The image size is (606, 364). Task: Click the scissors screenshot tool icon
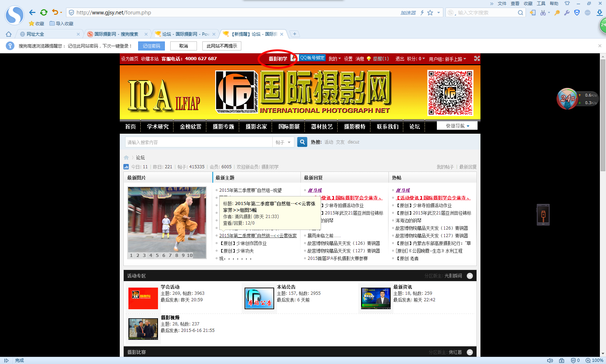(543, 13)
